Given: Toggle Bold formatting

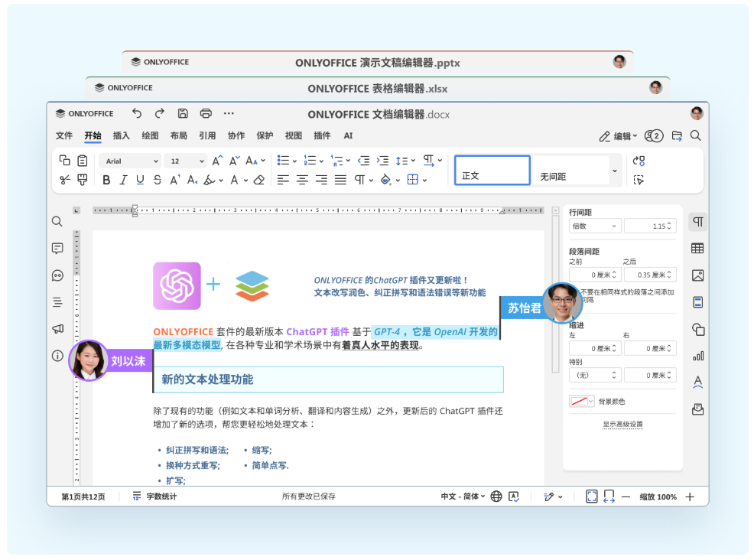Looking at the screenshot, I should coord(106,180).
